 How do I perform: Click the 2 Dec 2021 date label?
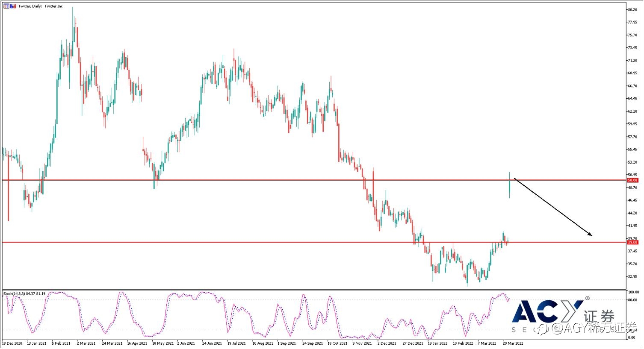coord(387,343)
